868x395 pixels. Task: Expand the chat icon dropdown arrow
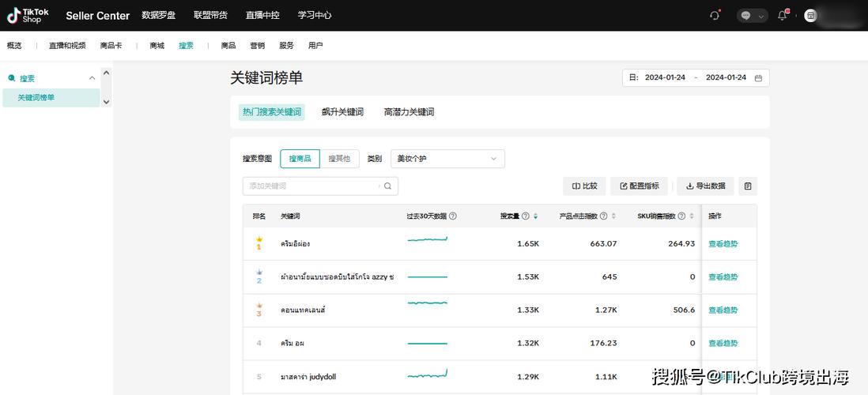pyautogui.click(x=761, y=17)
